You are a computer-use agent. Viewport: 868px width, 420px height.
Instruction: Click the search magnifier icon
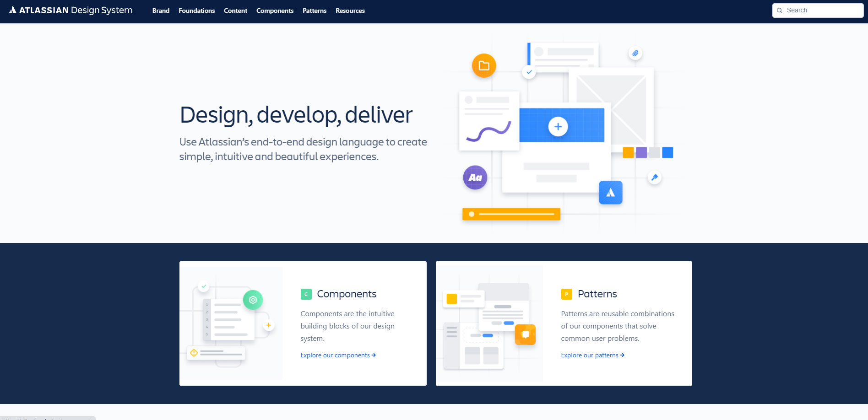779,11
